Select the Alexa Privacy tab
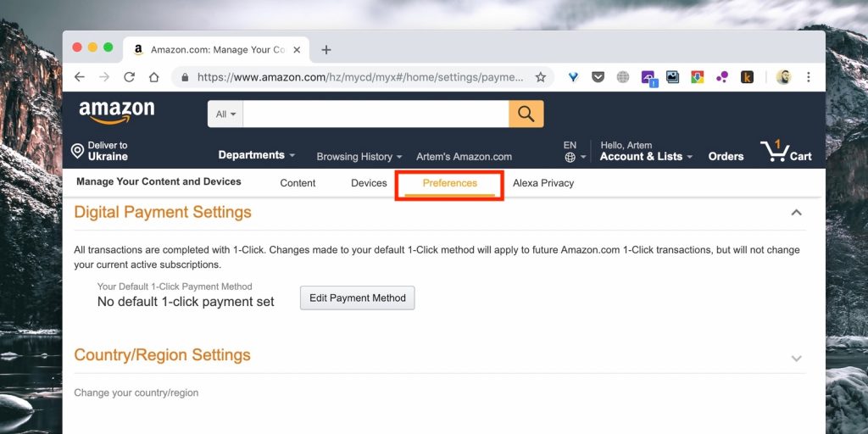This screenshot has width=868, height=434. [x=543, y=183]
